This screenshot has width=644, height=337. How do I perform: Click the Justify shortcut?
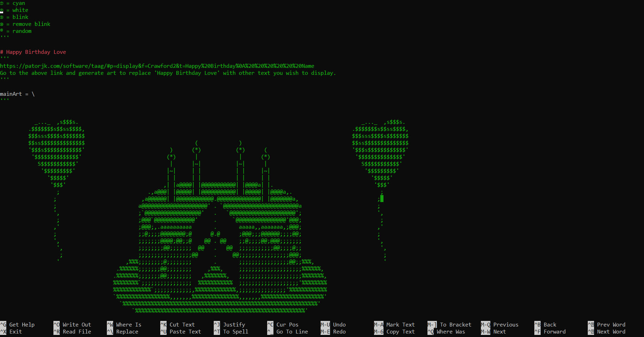234,324
